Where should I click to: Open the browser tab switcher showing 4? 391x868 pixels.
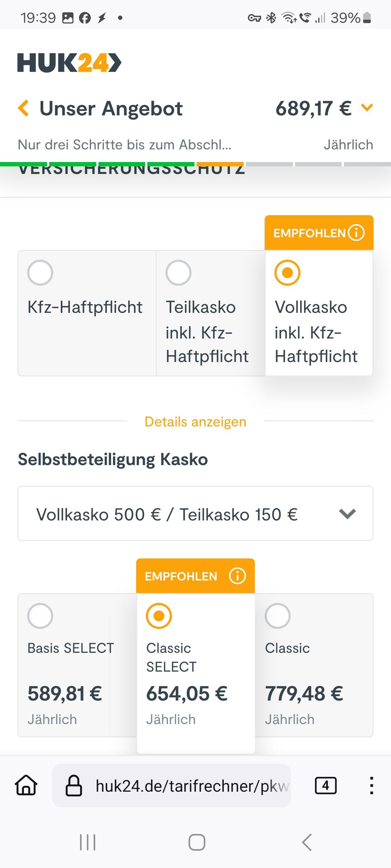coord(325,786)
